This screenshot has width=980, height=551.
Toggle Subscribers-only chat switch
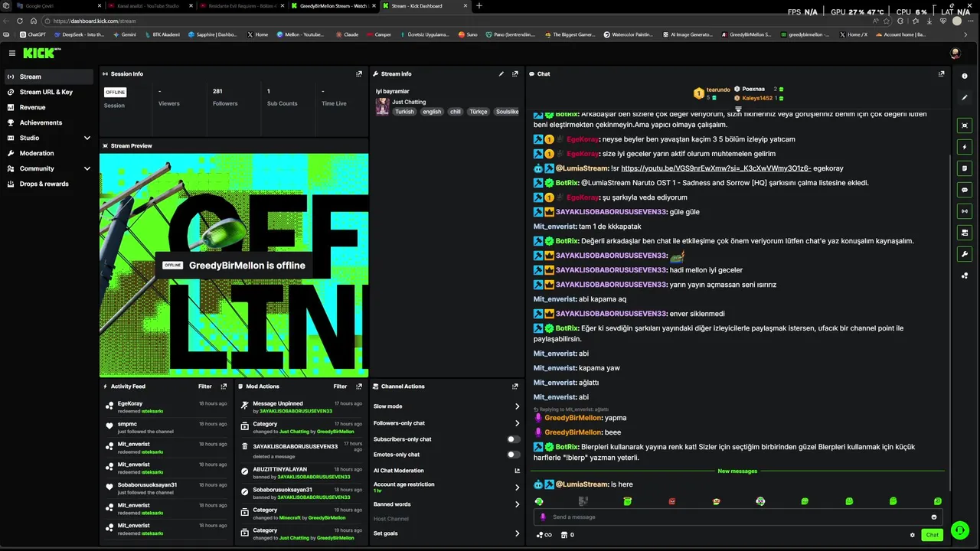[x=514, y=439]
